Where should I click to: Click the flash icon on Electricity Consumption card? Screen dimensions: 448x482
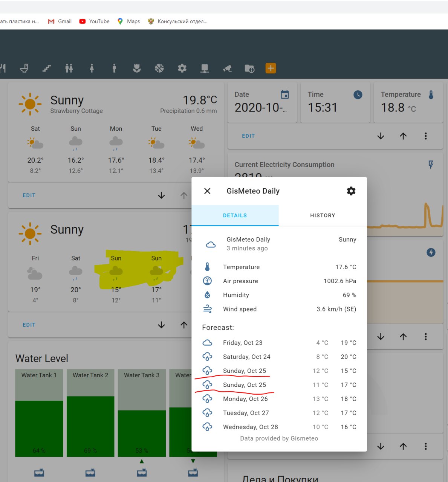pos(431,165)
